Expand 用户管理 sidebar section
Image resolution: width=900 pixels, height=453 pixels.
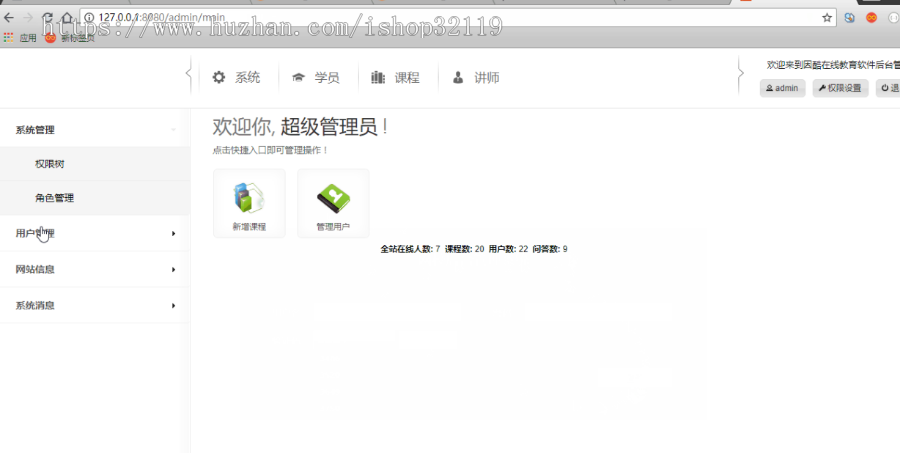click(95, 233)
